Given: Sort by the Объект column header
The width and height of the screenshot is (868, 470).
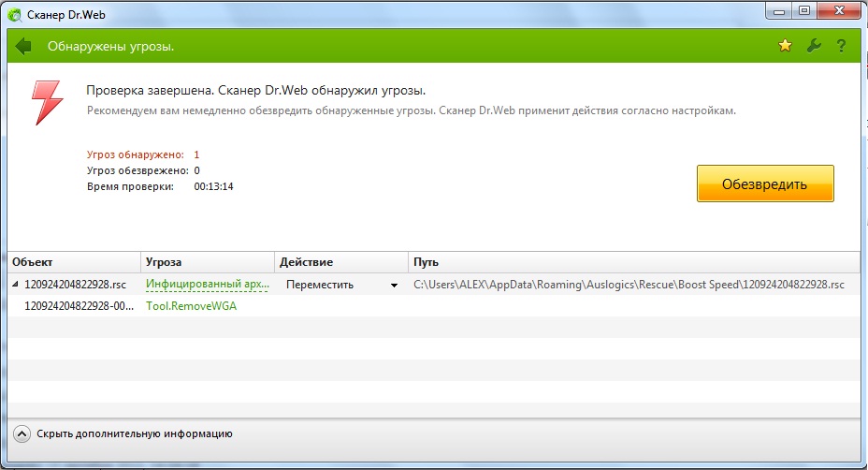Looking at the screenshot, I should [x=75, y=262].
